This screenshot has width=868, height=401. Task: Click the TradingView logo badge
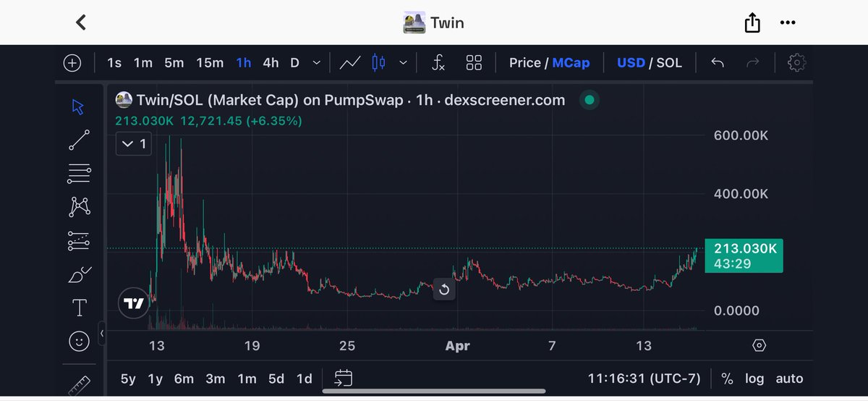coord(133,304)
